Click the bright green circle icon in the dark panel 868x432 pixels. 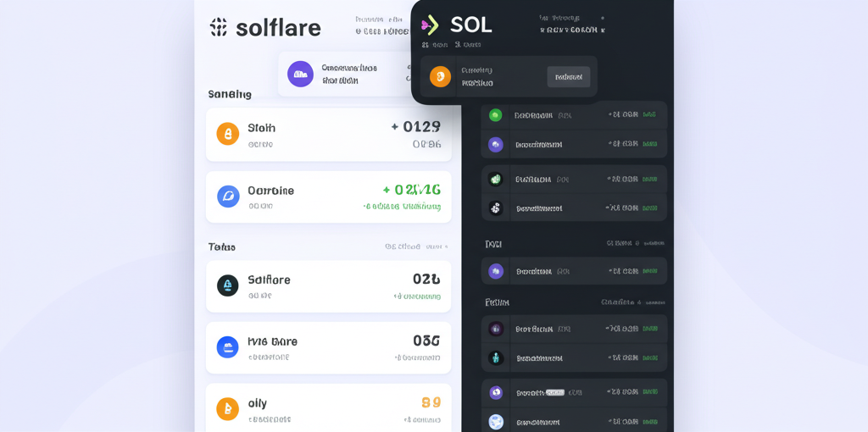coord(495,115)
